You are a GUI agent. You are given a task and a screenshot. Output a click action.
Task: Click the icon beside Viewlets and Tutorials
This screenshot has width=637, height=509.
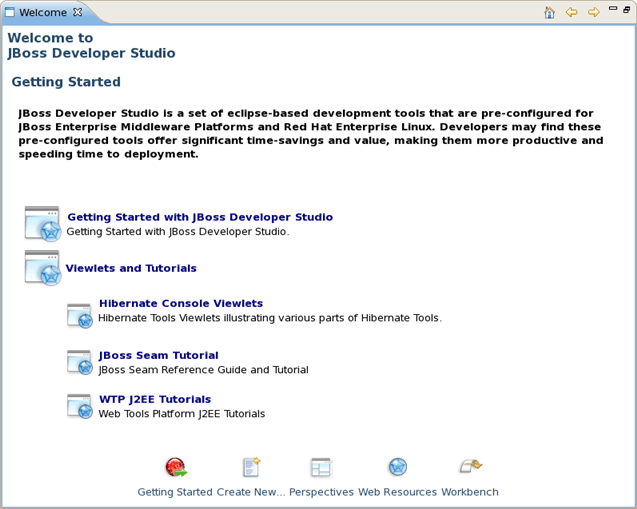point(43,268)
